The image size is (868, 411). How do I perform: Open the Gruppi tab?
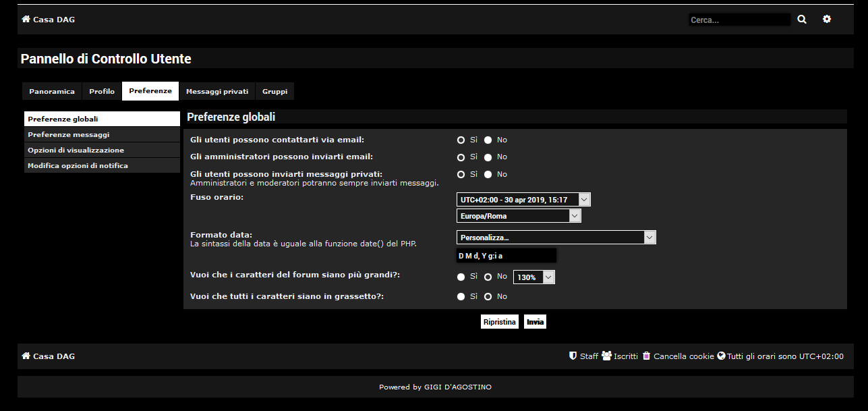pyautogui.click(x=274, y=90)
